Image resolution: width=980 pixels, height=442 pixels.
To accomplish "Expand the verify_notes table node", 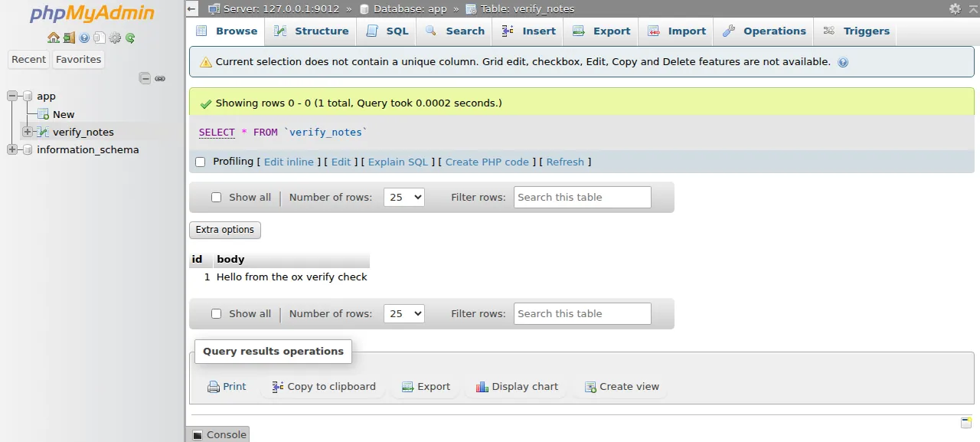I will pyautogui.click(x=28, y=132).
